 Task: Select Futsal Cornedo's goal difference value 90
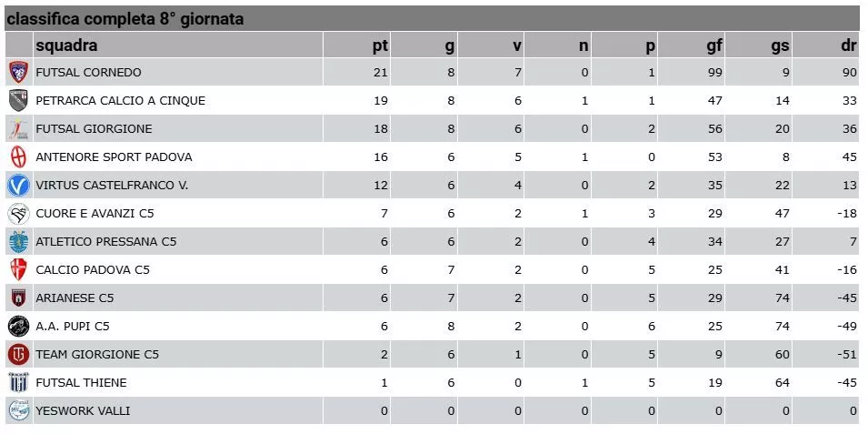[x=850, y=73]
